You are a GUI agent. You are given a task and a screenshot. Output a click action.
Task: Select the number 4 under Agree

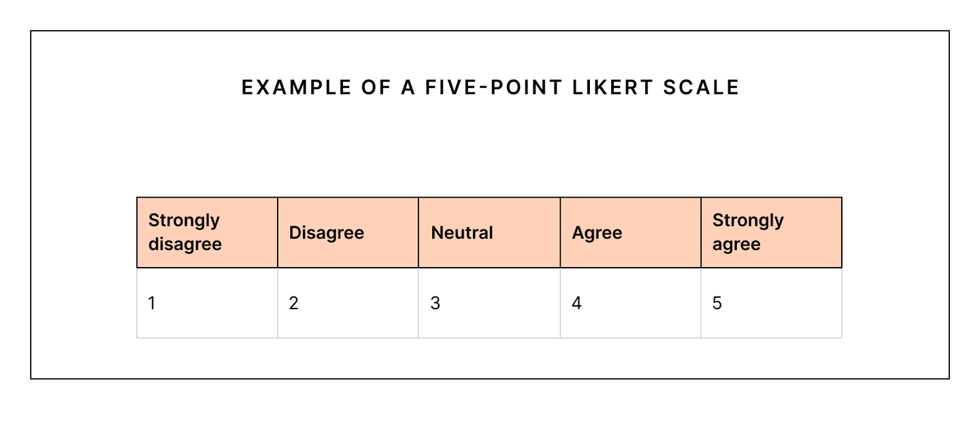coord(576,303)
